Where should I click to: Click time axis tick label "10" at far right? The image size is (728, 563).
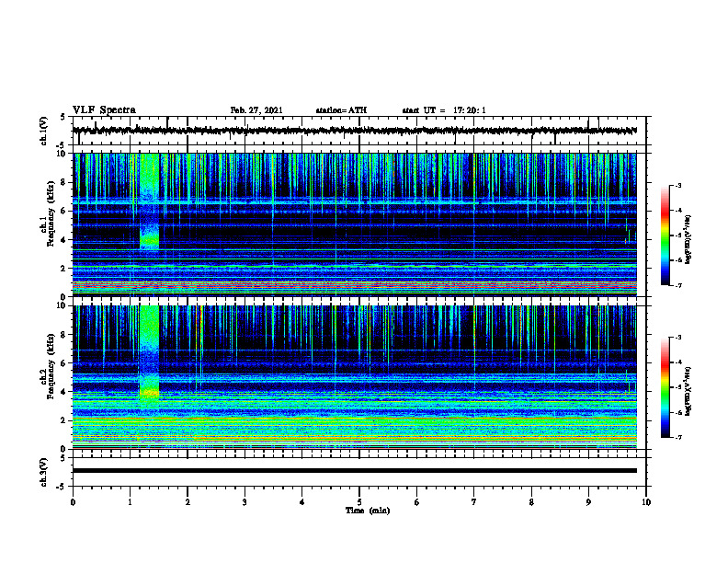646,502
